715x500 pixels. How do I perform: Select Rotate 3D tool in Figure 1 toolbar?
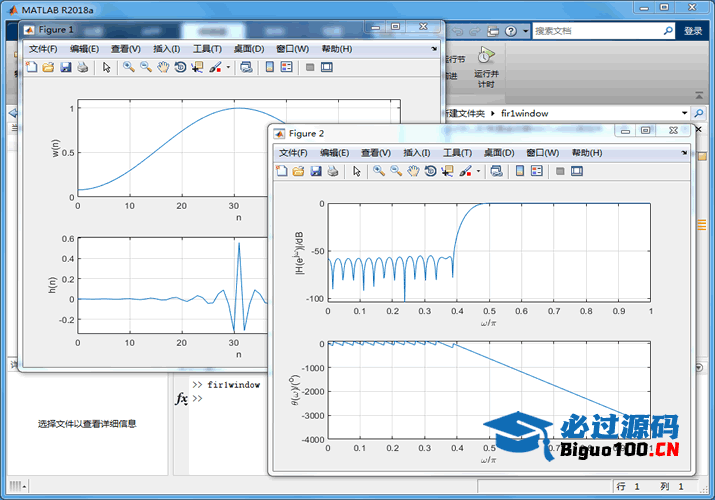pos(180,67)
